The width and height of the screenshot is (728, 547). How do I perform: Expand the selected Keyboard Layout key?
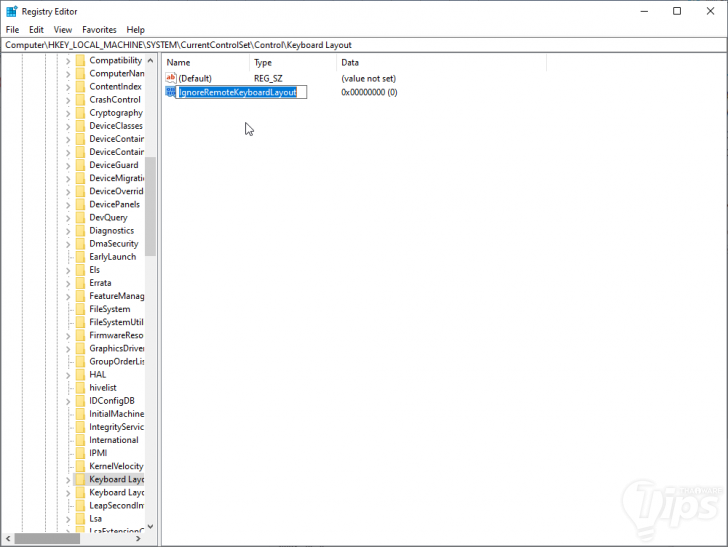(x=68, y=480)
